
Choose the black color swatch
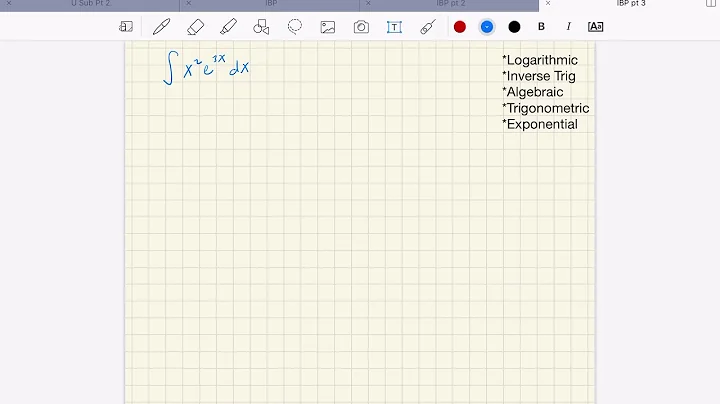coord(514,27)
